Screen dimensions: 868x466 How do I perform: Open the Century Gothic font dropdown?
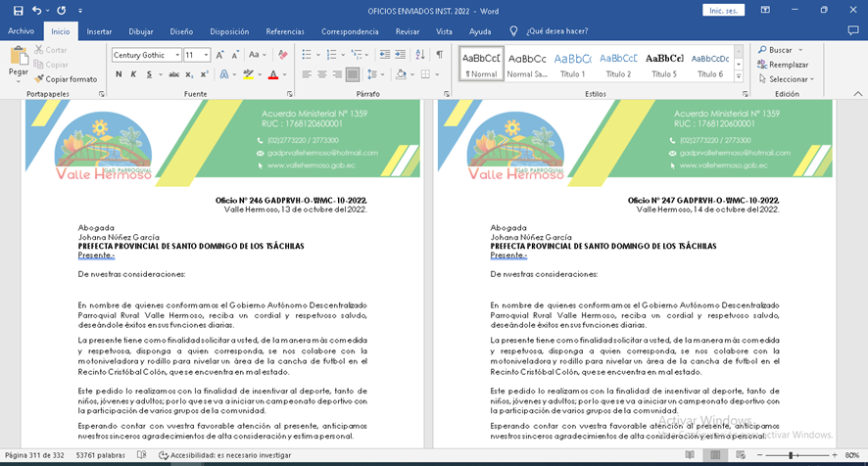[177, 55]
